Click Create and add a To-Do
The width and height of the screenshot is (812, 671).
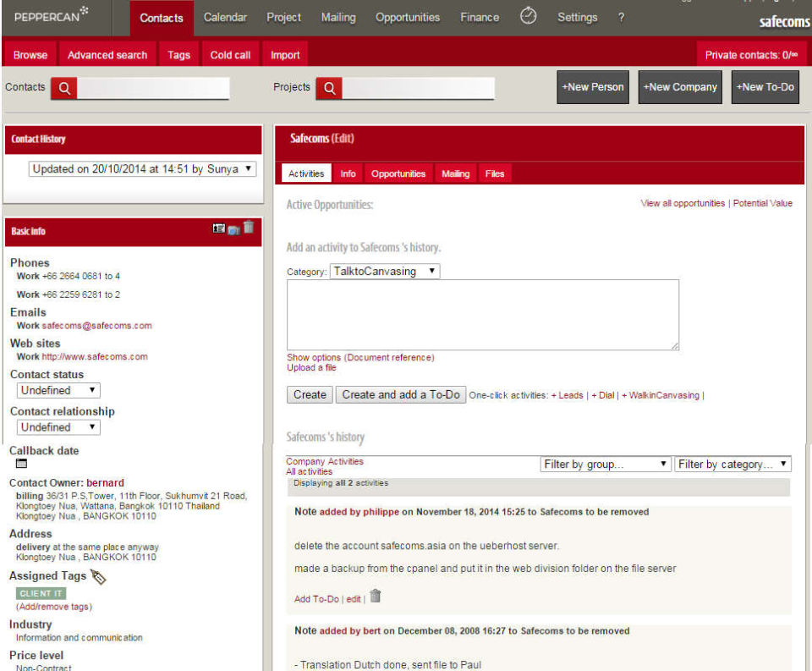tap(401, 394)
